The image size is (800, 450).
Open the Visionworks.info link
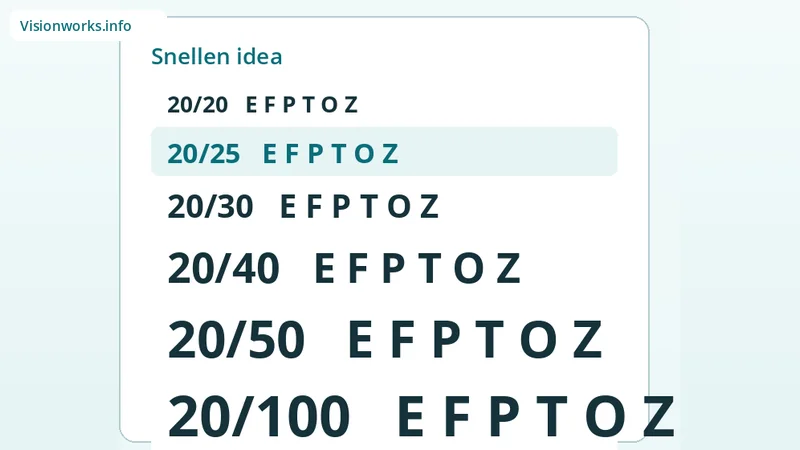(76, 26)
